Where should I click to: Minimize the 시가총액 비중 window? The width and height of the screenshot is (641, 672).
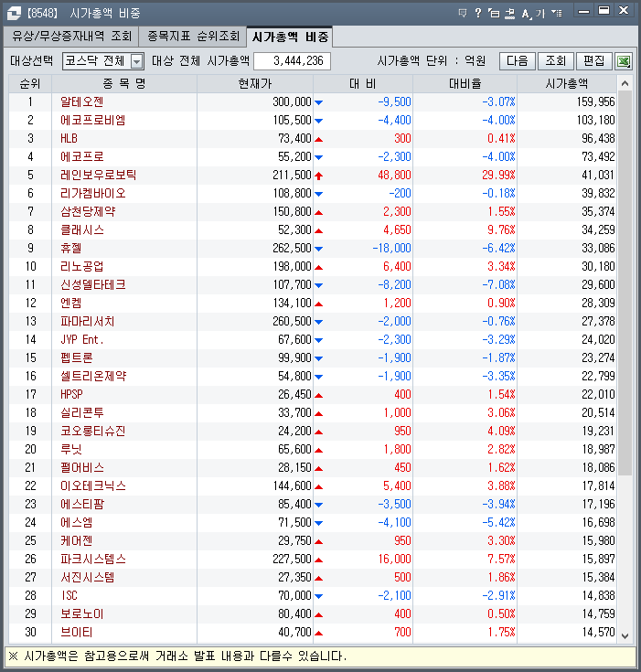pos(583,12)
